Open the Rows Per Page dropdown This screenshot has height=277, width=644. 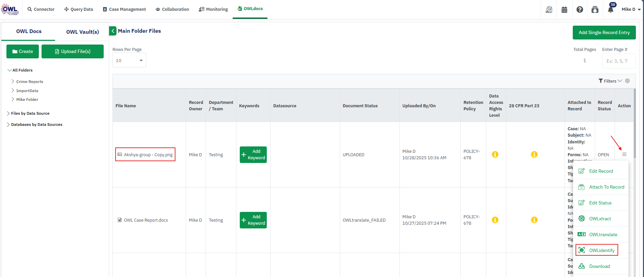[129, 60]
